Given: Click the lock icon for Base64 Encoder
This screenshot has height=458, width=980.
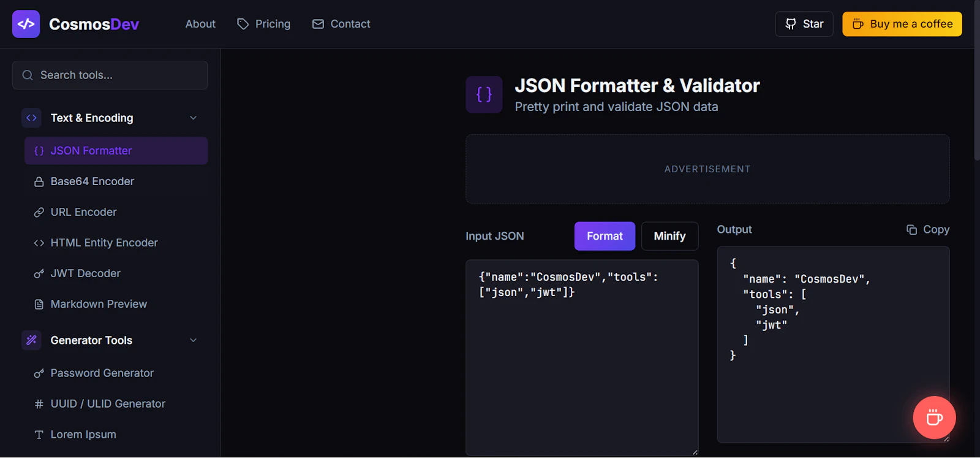Looking at the screenshot, I should (x=39, y=181).
